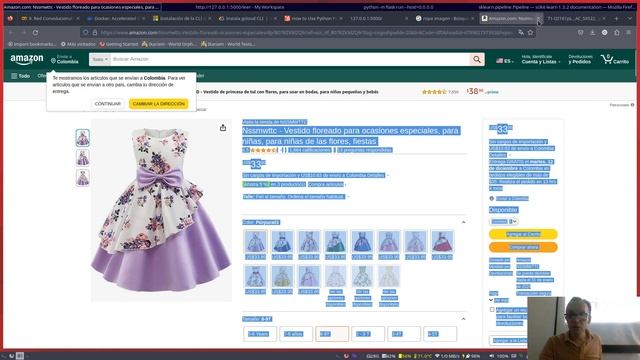Viewport: 640px width, 360px height.
Task: Click the browser extensions icon
Action: [617, 32]
